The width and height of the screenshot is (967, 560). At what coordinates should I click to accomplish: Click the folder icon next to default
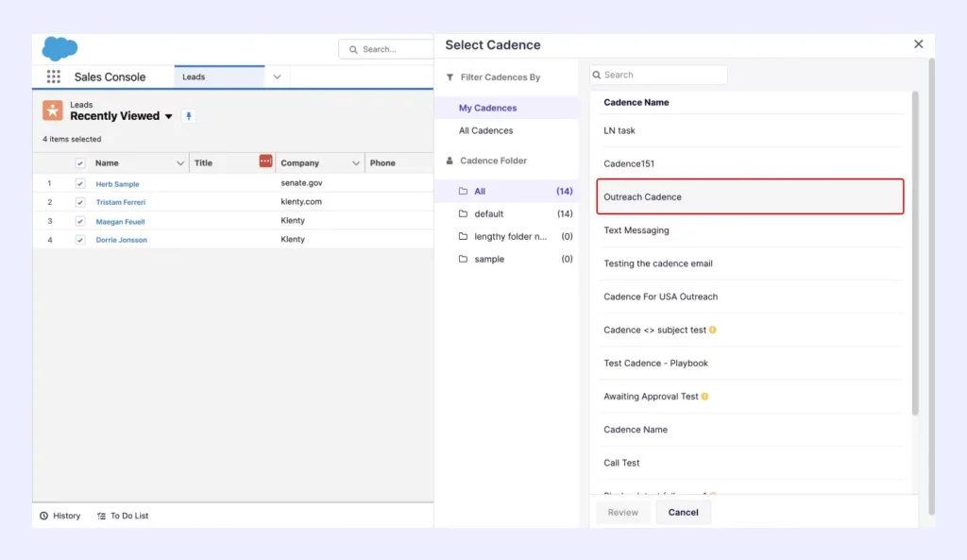click(x=463, y=213)
